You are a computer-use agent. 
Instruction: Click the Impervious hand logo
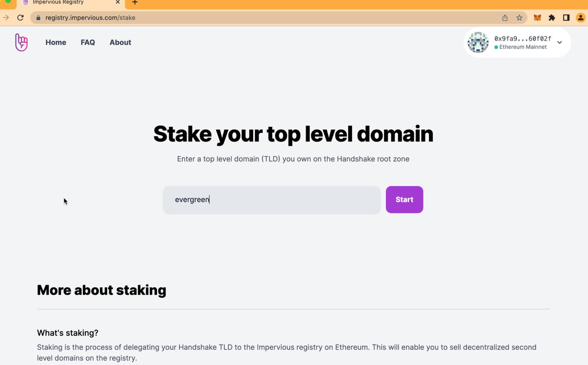coord(21,42)
